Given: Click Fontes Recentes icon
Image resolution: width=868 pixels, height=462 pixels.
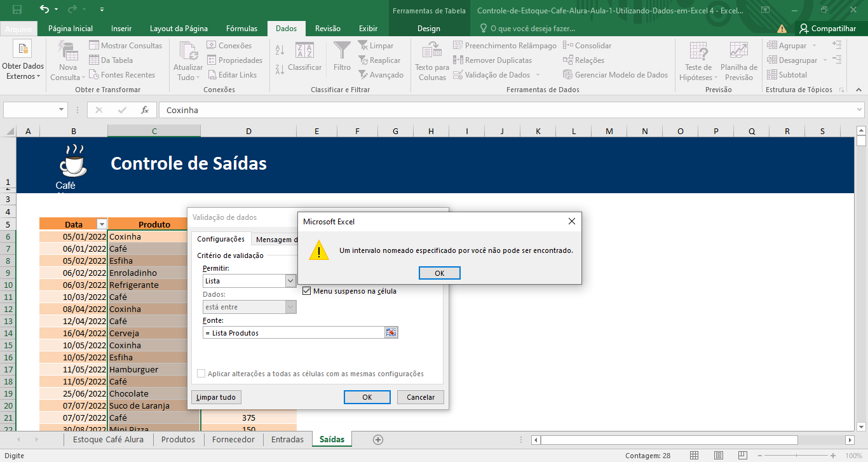Looking at the screenshot, I should [94, 75].
